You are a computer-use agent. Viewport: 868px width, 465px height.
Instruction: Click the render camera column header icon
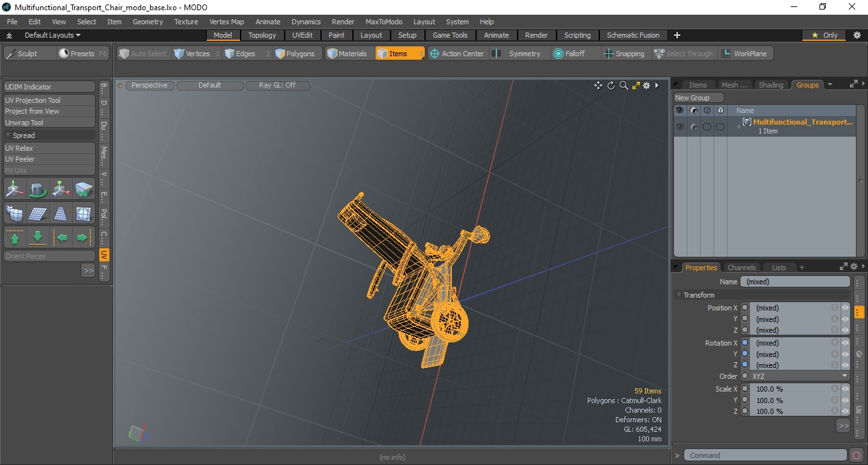(x=694, y=111)
